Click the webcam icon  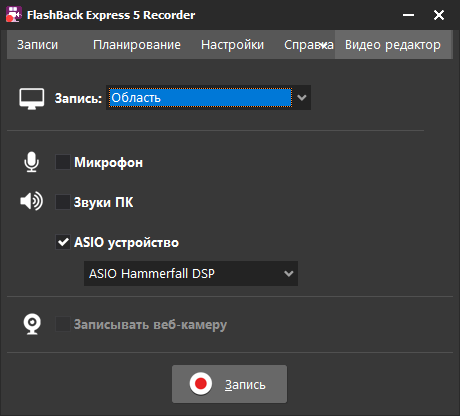pyautogui.click(x=32, y=324)
